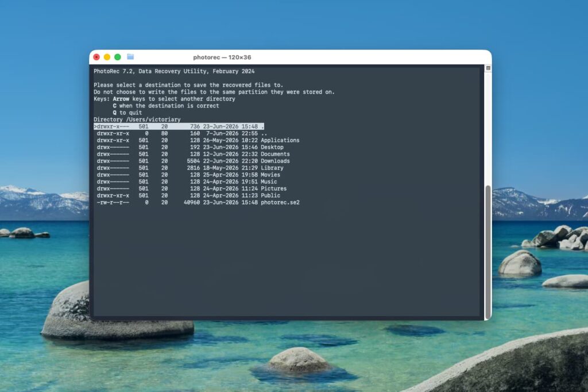The height and width of the screenshot is (392, 588).
Task: Click 'Please select a destination' instruction line
Action: point(188,85)
